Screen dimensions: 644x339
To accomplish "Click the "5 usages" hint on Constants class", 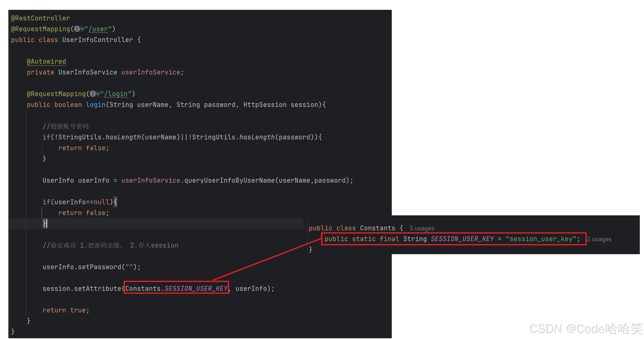I will tap(422, 228).
